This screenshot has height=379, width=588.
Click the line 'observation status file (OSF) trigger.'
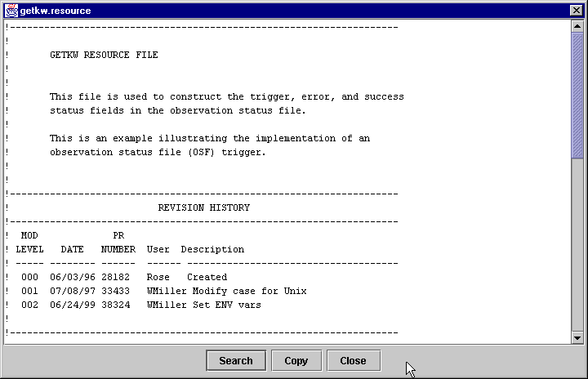158,153
